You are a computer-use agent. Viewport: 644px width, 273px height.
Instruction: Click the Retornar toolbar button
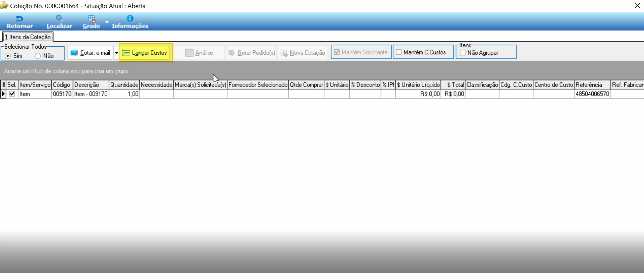tap(20, 22)
